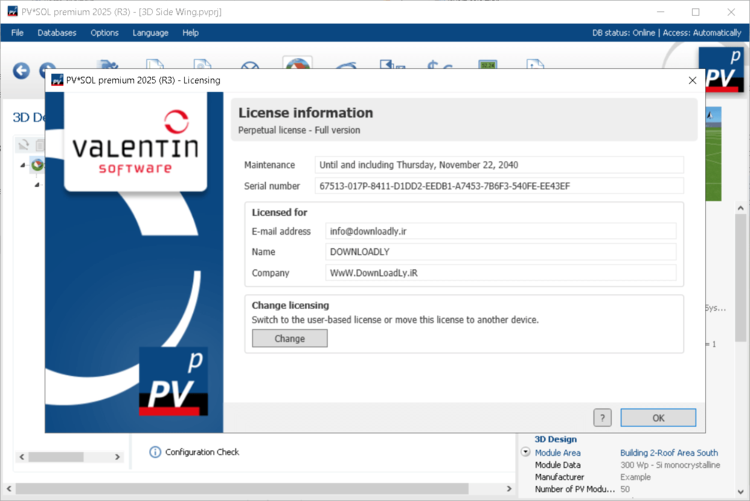Click the Number of PV Modu... label
The width and height of the screenshot is (750, 501).
coord(574,489)
